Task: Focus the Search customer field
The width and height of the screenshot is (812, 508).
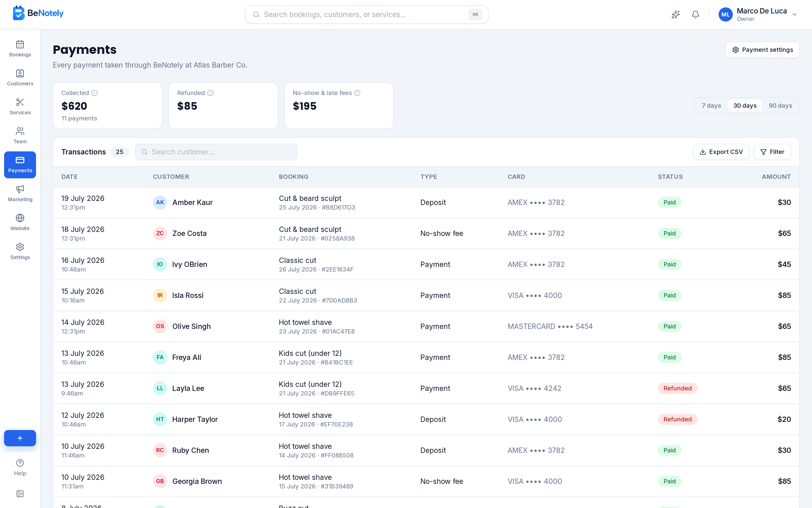Action: (216, 152)
